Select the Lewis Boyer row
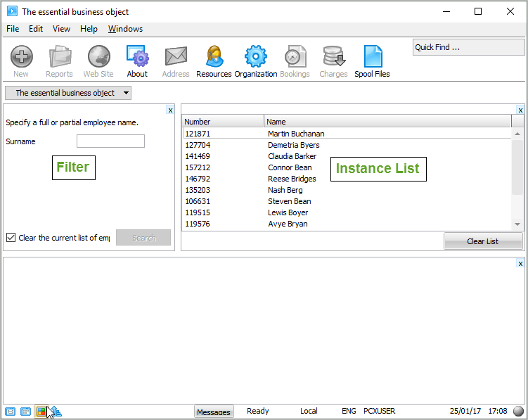Screen dimensions: 528x420 coord(347,212)
